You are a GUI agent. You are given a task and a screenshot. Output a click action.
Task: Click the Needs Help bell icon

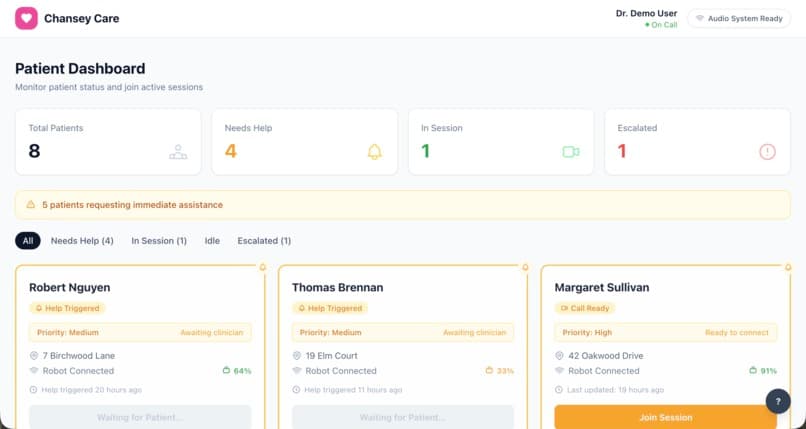tap(375, 152)
